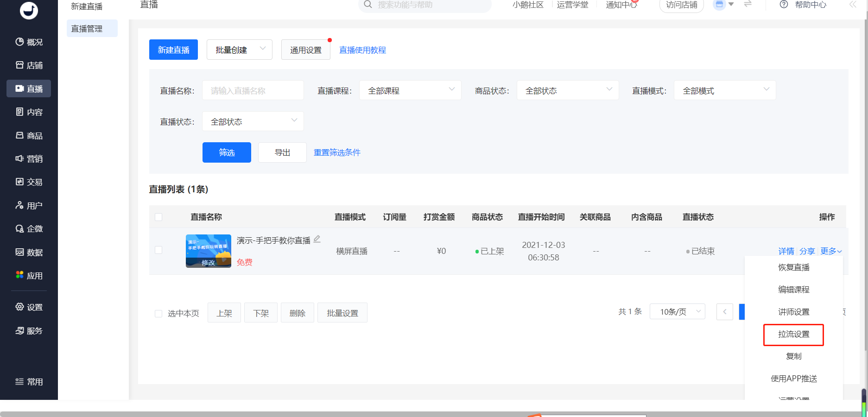This screenshot has width=868, height=417.
Task: Collapse the panel with double-chevron icon
Action: point(853,5)
